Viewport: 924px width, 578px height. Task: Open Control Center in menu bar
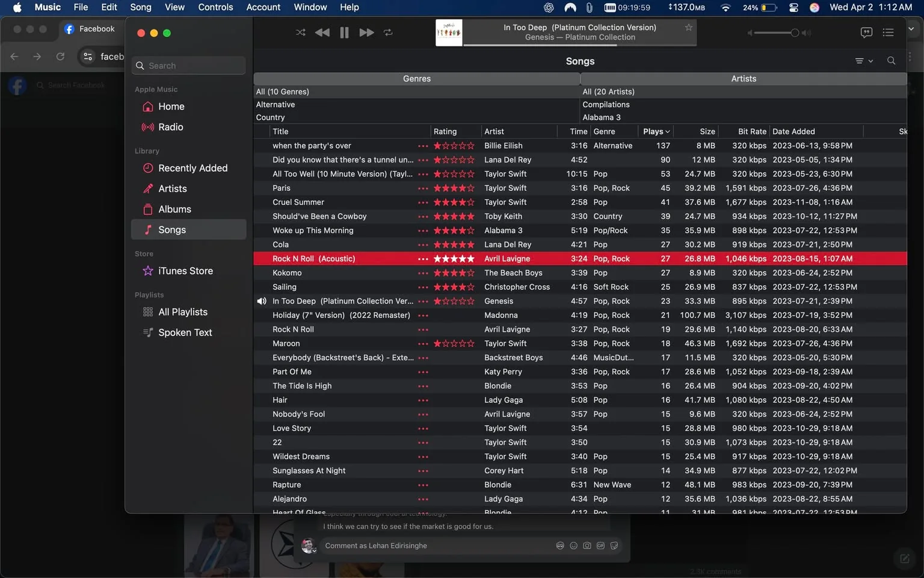point(793,7)
